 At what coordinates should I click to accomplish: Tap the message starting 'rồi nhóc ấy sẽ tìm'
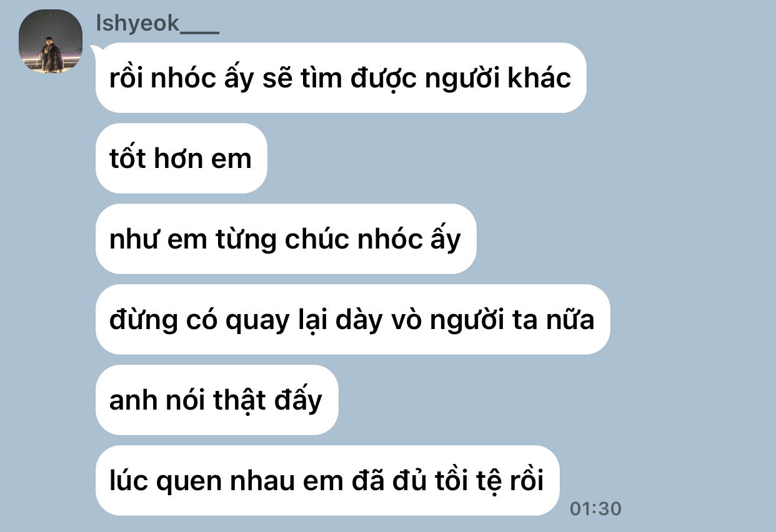pos(341,78)
